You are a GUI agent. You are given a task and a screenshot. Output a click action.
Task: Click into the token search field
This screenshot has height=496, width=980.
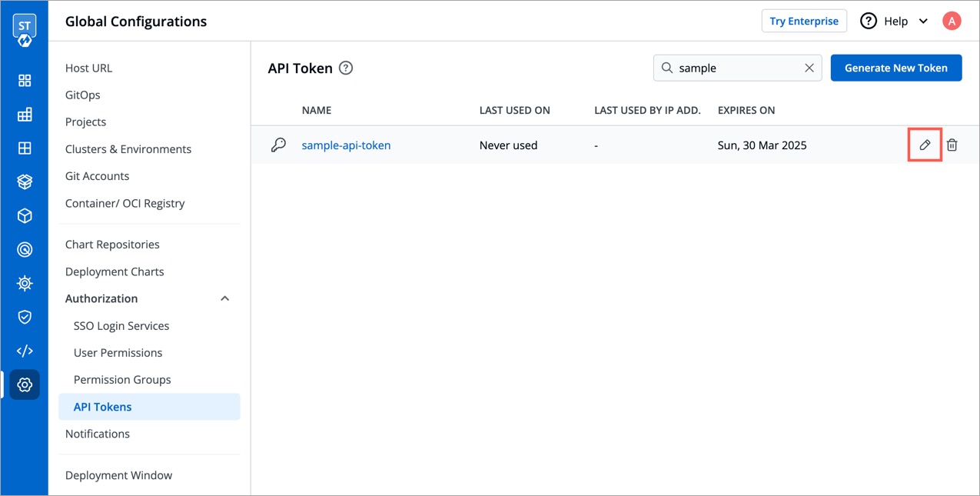[x=734, y=68]
